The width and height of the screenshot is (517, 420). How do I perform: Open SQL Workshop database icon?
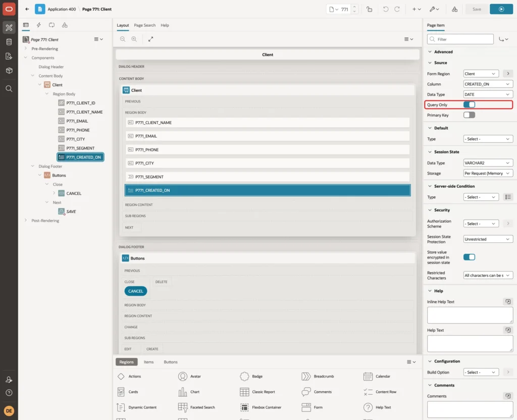coord(9,42)
